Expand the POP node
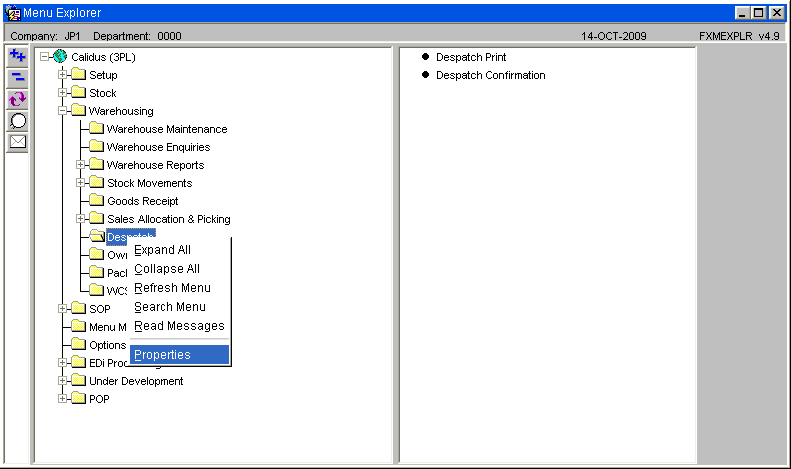The height and width of the screenshot is (469, 791). tap(62, 399)
